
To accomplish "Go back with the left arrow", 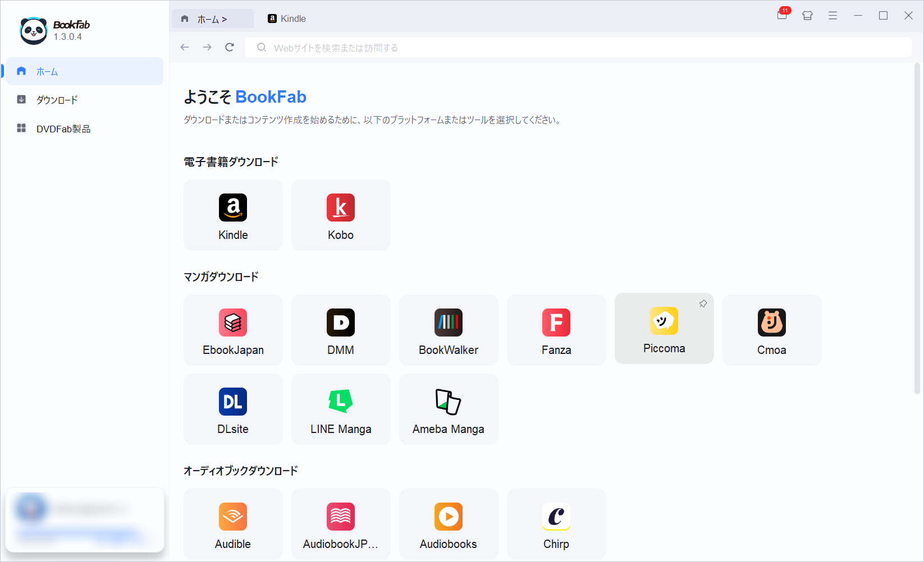I will tap(185, 47).
